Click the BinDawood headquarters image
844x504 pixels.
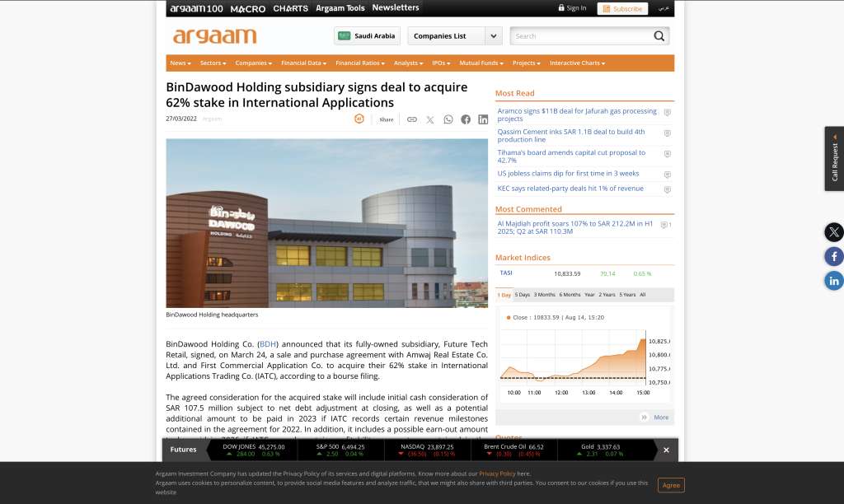[x=327, y=223]
